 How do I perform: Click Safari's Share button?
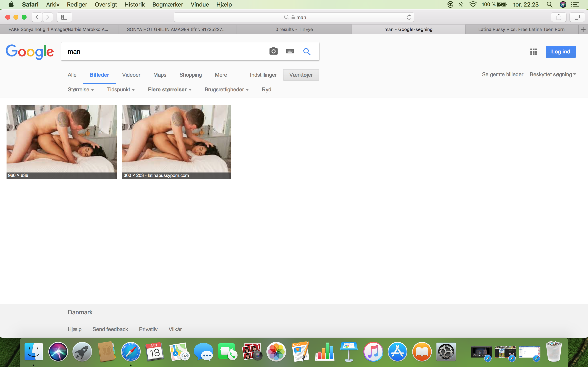click(x=559, y=17)
